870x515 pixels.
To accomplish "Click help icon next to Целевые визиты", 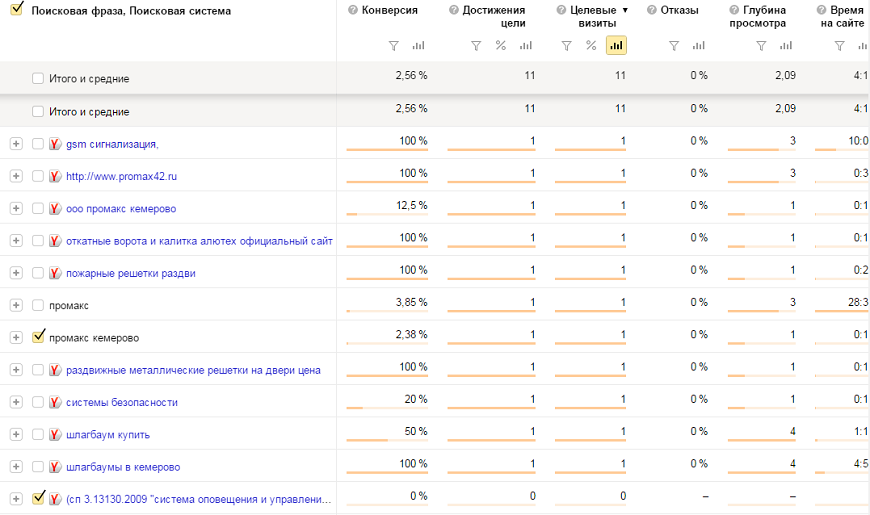I will (x=561, y=10).
